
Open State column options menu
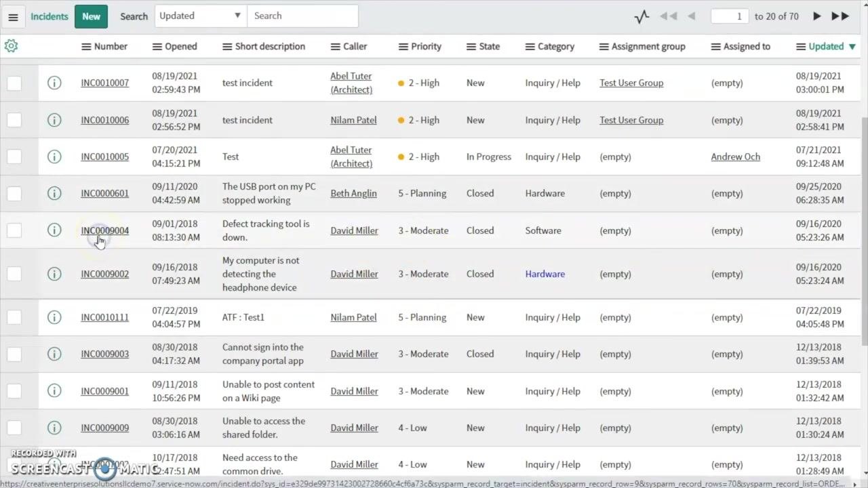point(471,47)
